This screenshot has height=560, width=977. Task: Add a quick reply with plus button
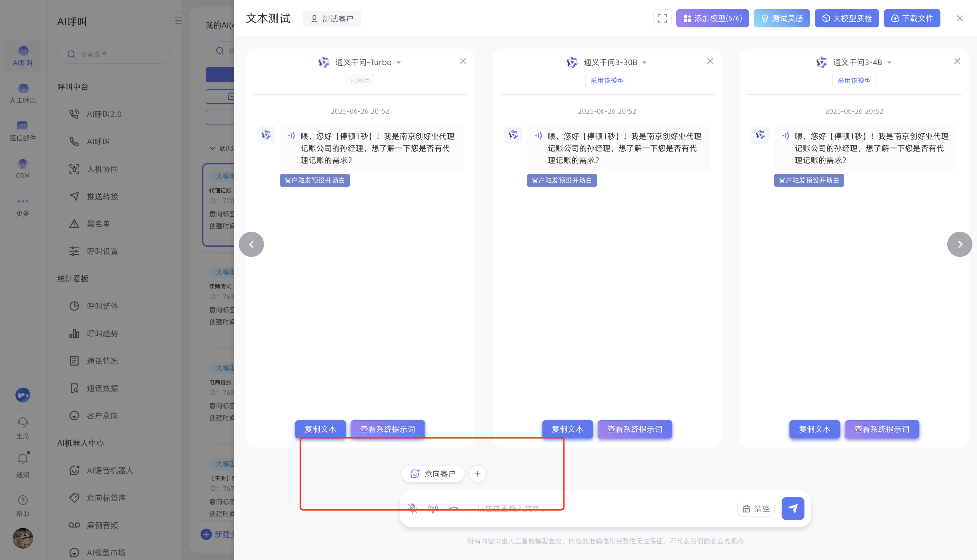point(477,474)
